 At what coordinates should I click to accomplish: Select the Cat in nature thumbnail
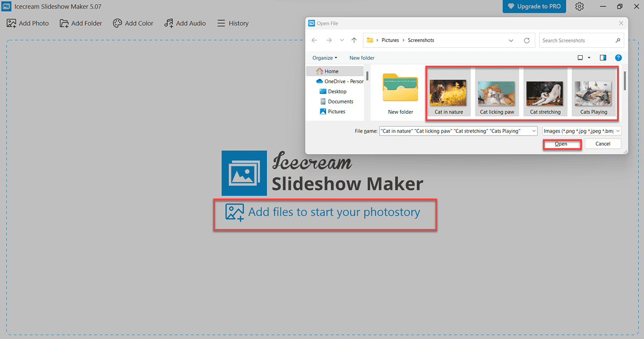point(448,93)
